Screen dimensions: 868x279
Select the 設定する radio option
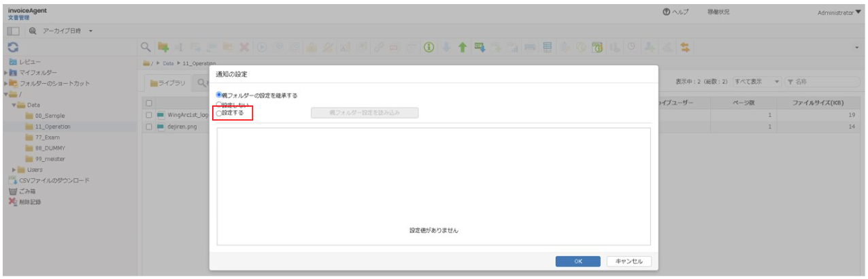[219, 113]
